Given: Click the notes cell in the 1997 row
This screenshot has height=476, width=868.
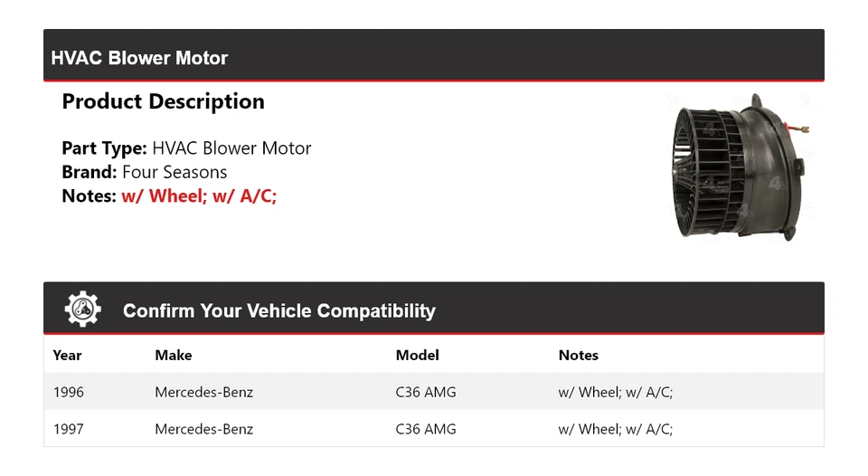Looking at the screenshot, I should click(616, 429).
